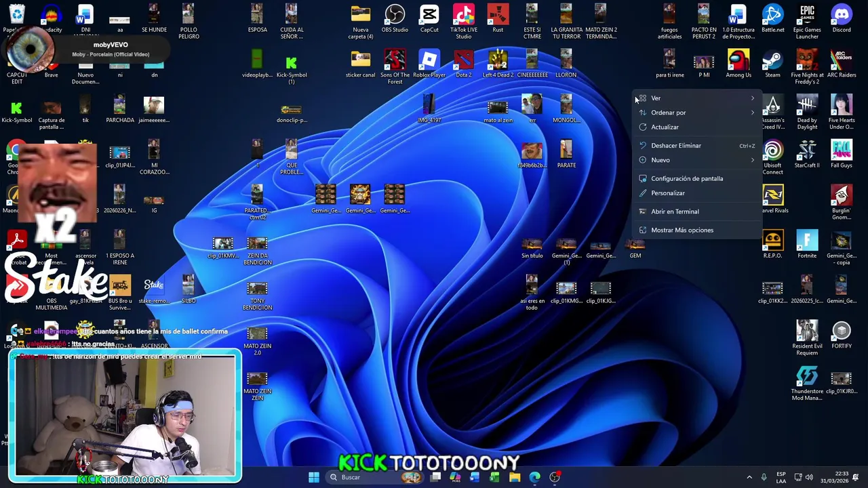Open the Windows Start button
868x488 pixels.
pos(314,477)
